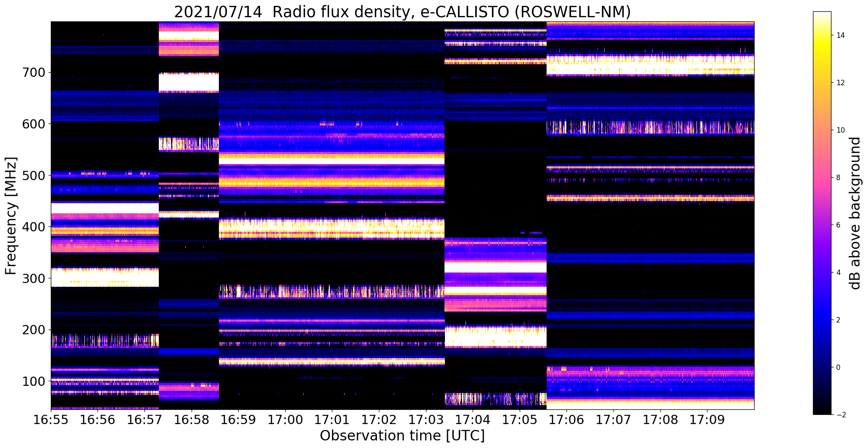The width and height of the screenshot is (868, 448).
Task: Click the 17:08 time tick label
Action: (x=660, y=420)
